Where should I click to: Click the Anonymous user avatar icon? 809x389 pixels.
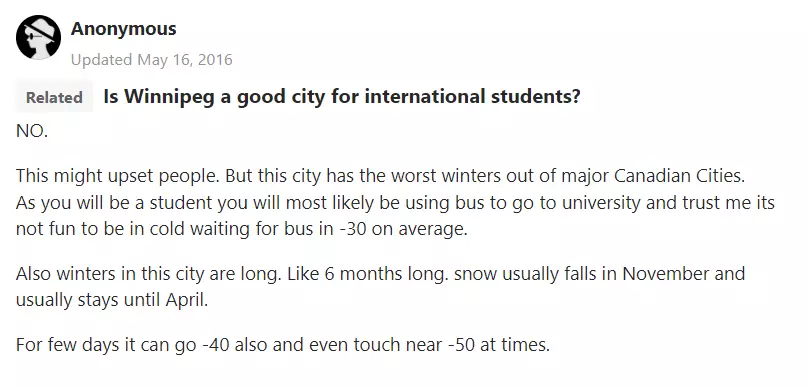pyautogui.click(x=38, y=38)
